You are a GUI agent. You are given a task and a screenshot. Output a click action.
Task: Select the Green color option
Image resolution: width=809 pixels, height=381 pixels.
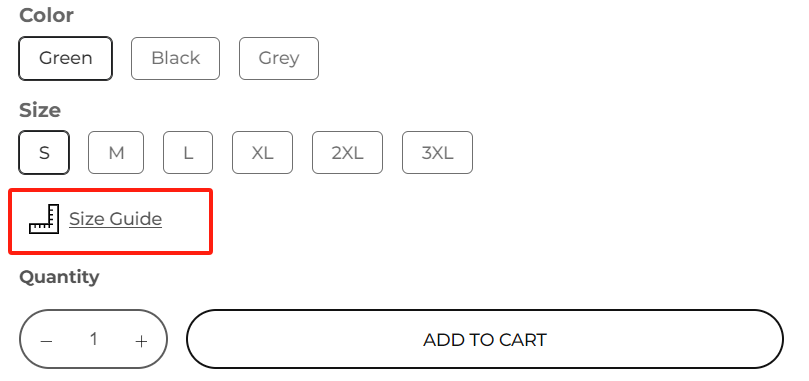pos(66,58)
